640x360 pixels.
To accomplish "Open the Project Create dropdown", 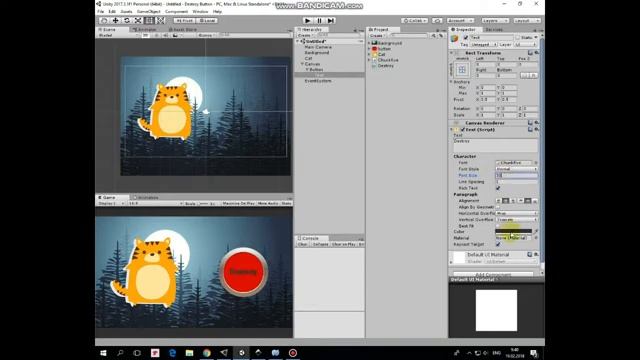I will [377, 36].
